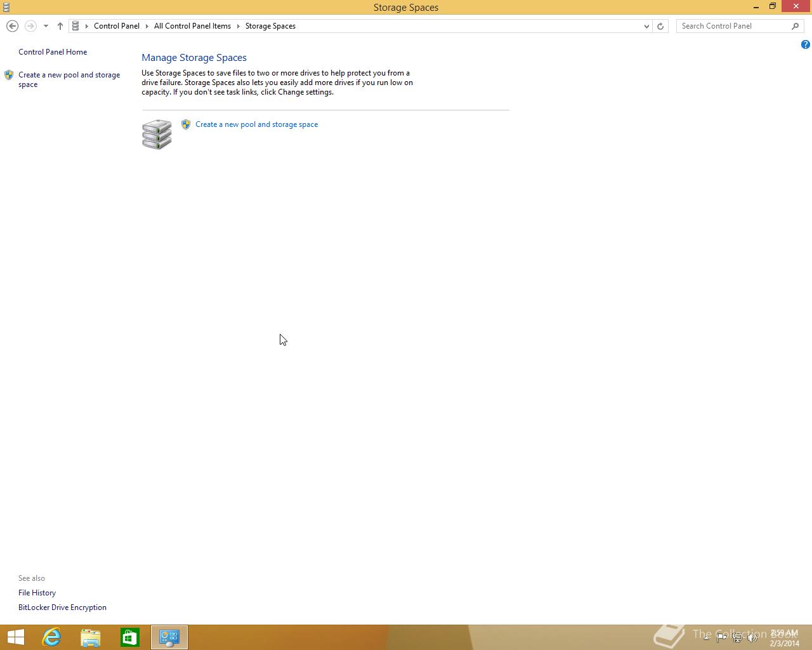Open BitLocker Drive Encryption link
Screen dimensions: 812x650
(x=62, y=607)
